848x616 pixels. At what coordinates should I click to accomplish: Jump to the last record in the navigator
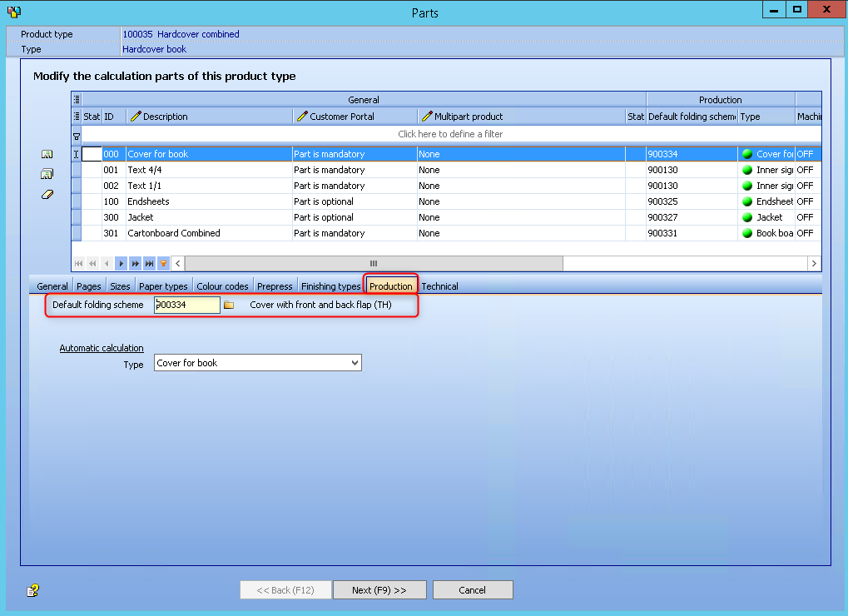(x=149, y=263)
